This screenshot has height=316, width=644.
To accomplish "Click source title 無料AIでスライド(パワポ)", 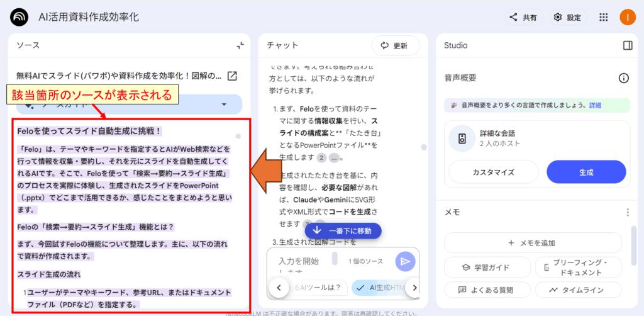I will click(x=119, y=76).
